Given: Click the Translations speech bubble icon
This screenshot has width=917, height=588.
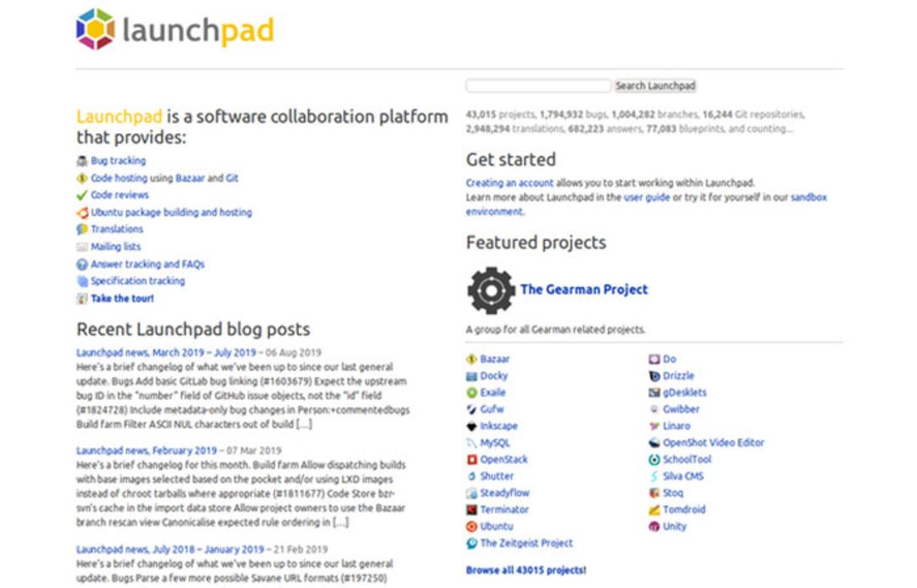Looking at the screenshot, I should [x=82, y=230].
